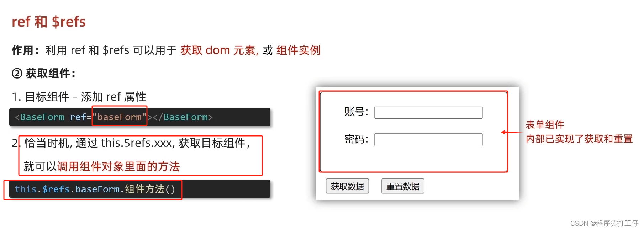Click the 密码 input field
644x230 pixels.
[428, 140]
